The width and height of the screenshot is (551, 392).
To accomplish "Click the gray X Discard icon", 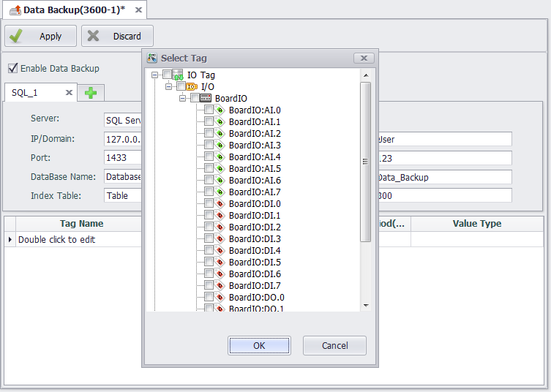I will coord(94,36).
